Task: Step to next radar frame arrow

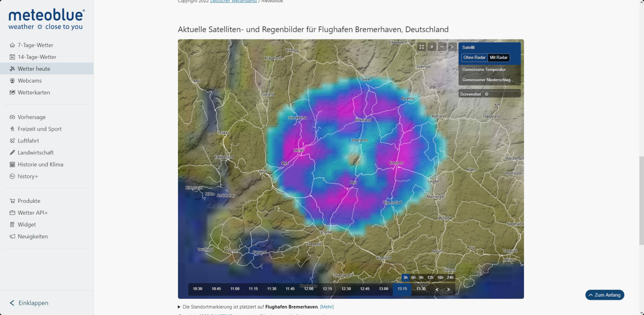Action: click(448, 289)
